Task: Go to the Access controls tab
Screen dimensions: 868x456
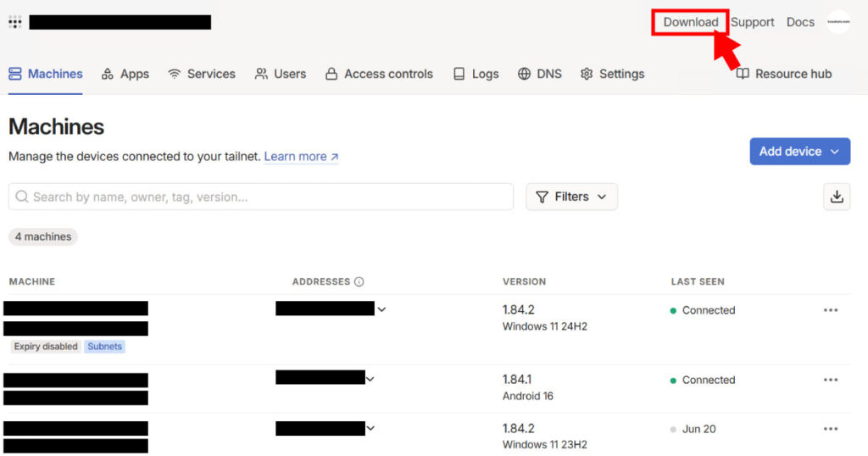Action: pyautogui.click(x=379, y=74)
